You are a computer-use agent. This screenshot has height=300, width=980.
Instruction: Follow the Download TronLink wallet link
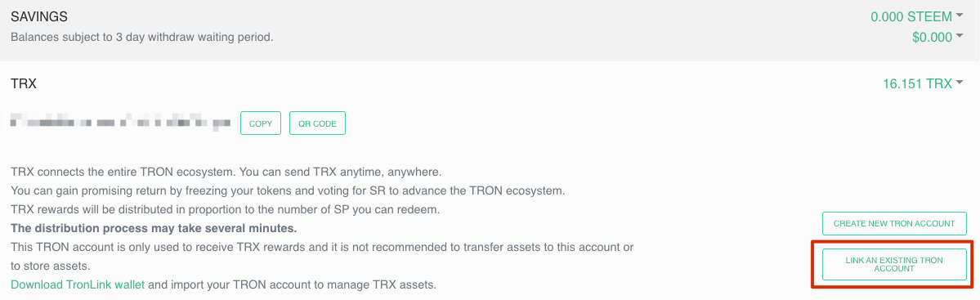(x=78, y=285)
